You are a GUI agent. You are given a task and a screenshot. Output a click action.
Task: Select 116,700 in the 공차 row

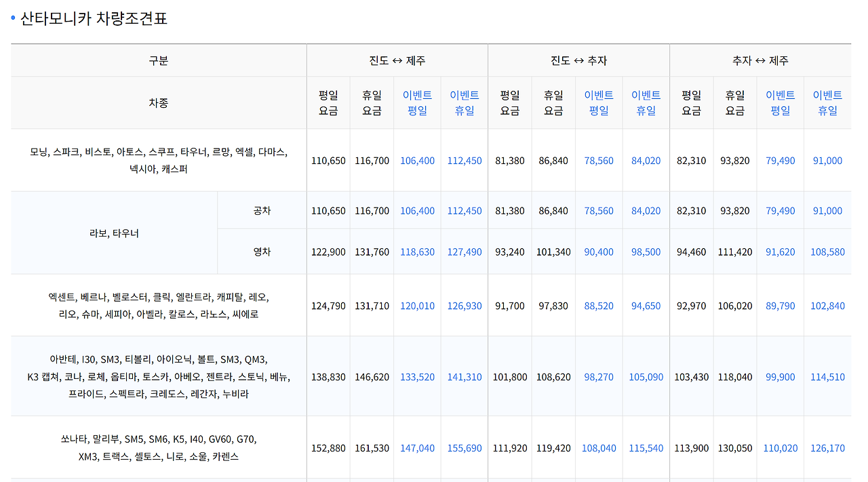tap(372, 211)
